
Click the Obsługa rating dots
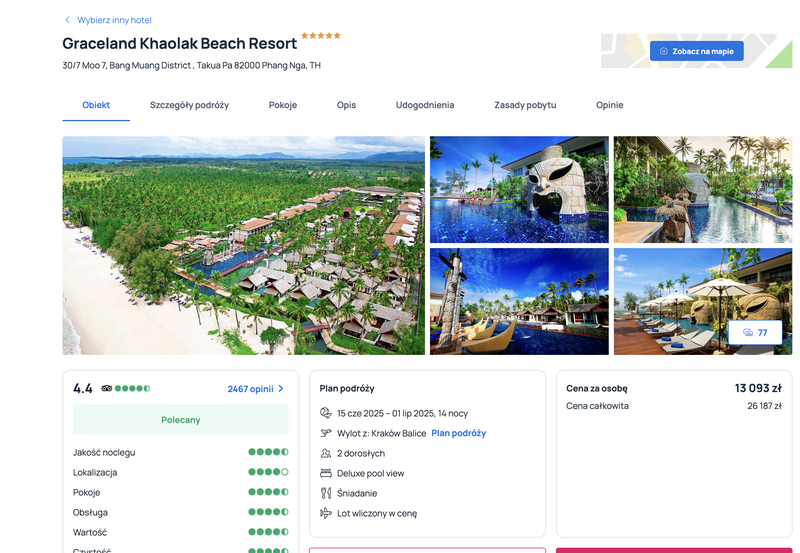pos(268,512)
